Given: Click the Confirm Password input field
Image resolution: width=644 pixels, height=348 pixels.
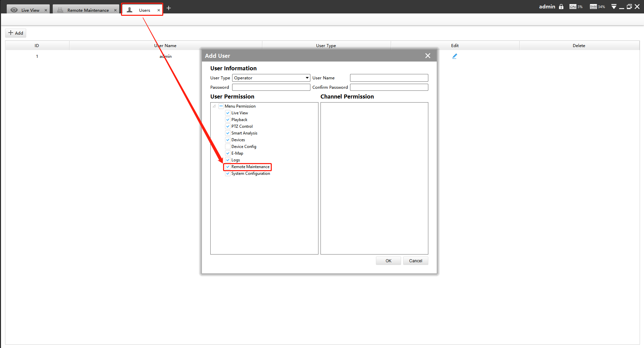Looking at the screenshot, I should coord(389,87).
